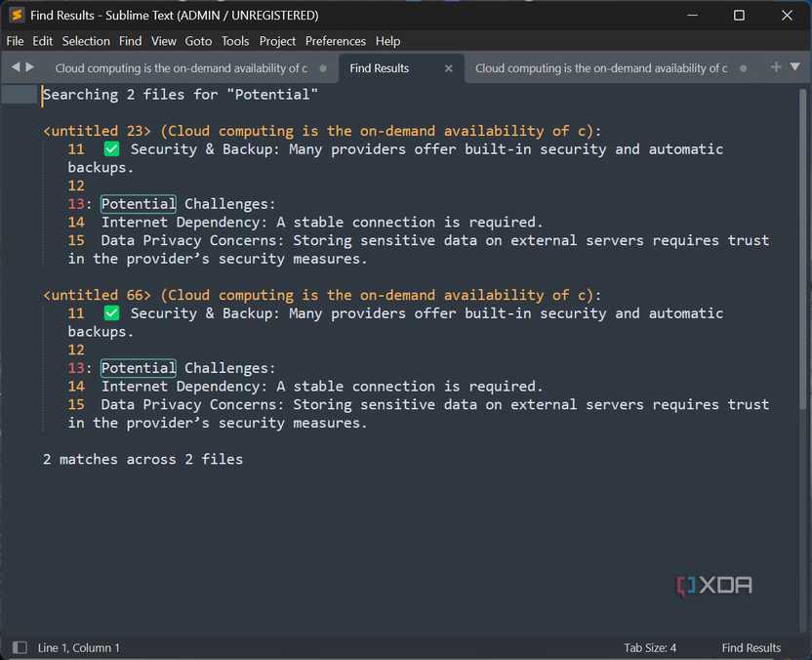The width and height of the screenshot is (812, 660).
Task: Click Find Results syntax selector in status bar
Action: click(x=751, y=647)
